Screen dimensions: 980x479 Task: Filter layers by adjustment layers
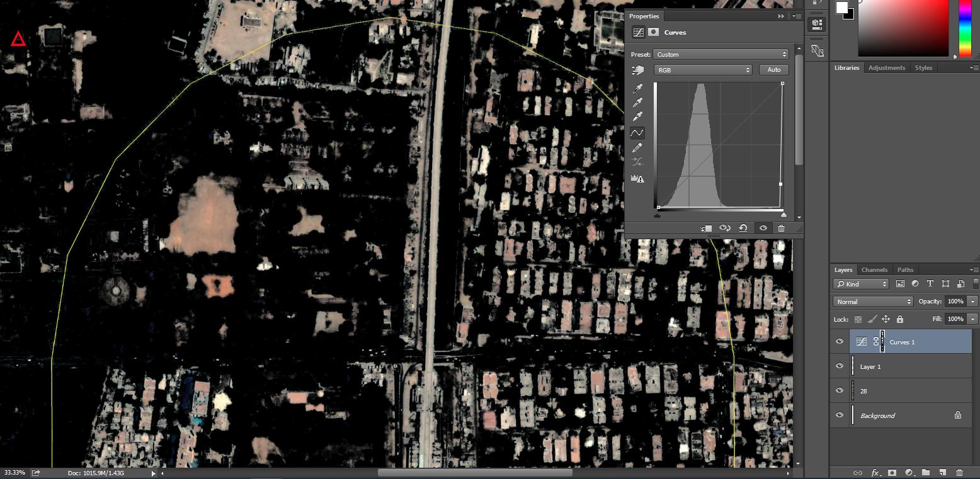915,284
